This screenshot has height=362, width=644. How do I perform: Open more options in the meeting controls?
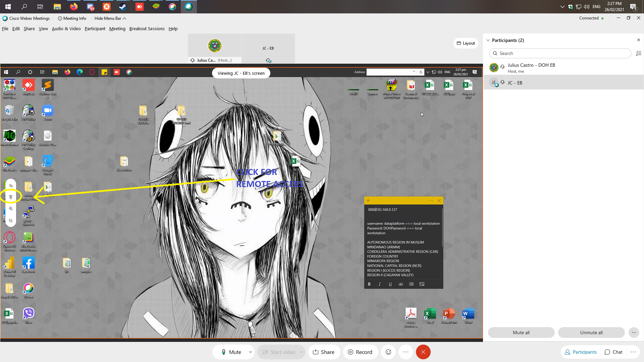pos(406,352)
